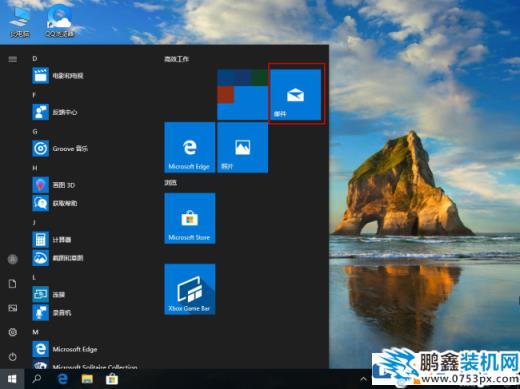Screen dimensions: 520x389
Task: Open the taskbar search magnifier
Action: [x=37, y=379]
